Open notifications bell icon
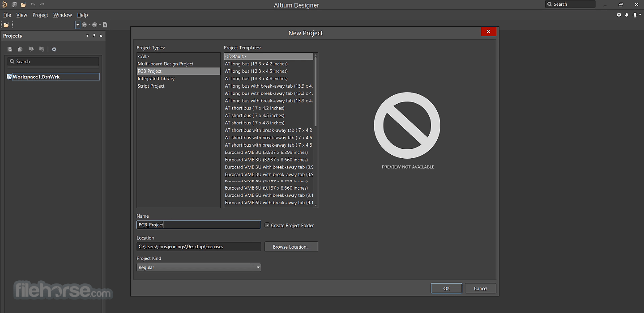The image size is (644, 313). pyautogui.click(x=627, y=15)
